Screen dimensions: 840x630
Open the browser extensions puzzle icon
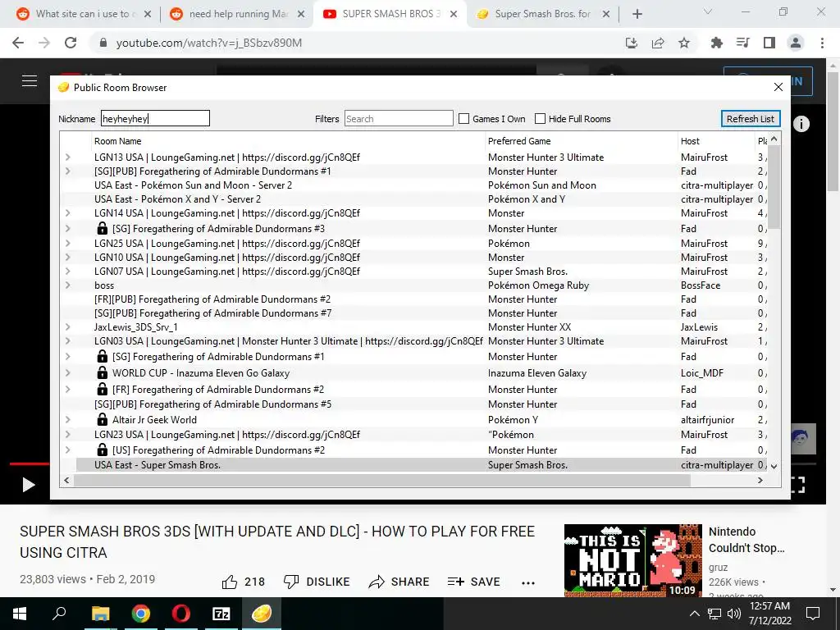click(x=716, y=43)
